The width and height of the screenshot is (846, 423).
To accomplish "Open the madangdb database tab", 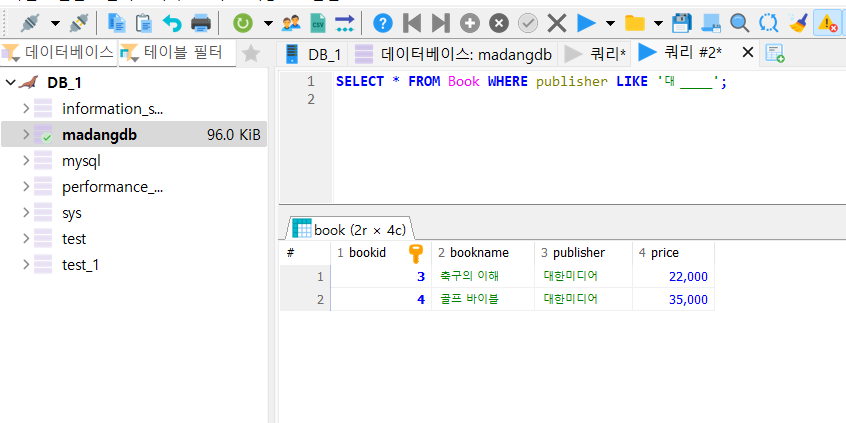I will point(453,54).
